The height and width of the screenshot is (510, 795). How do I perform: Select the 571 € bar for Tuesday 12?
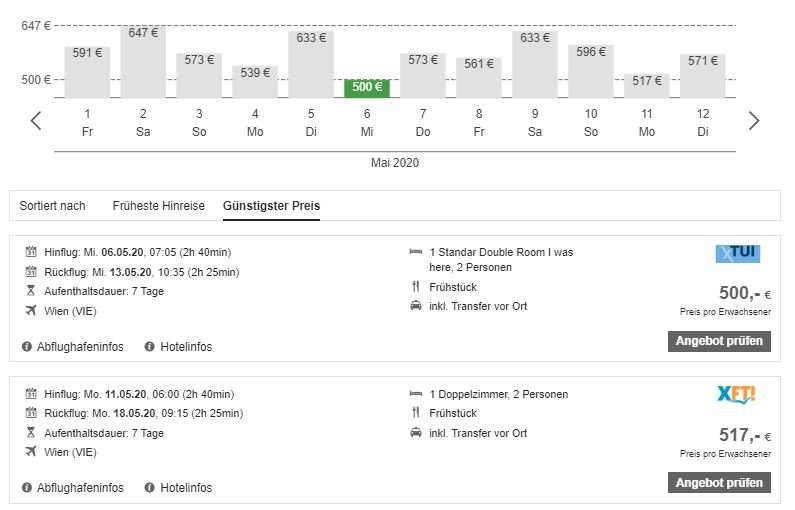703,76
